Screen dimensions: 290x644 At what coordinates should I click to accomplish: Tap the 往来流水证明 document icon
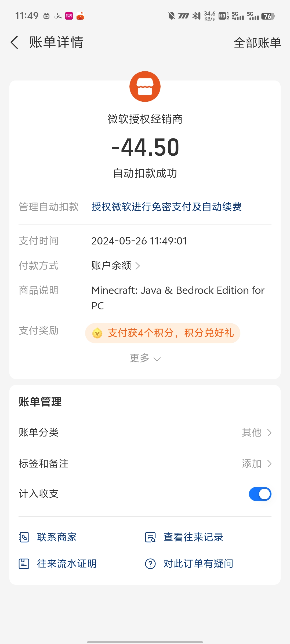(24, 563)
